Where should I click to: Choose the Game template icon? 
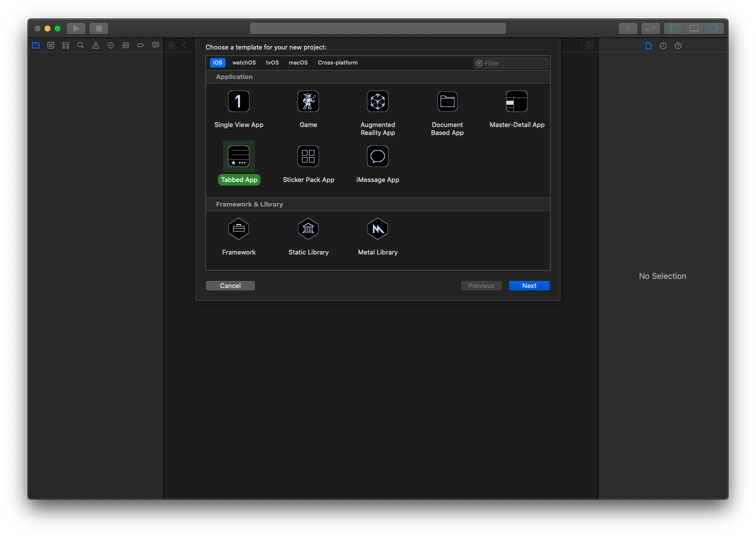tap(308, 102)
